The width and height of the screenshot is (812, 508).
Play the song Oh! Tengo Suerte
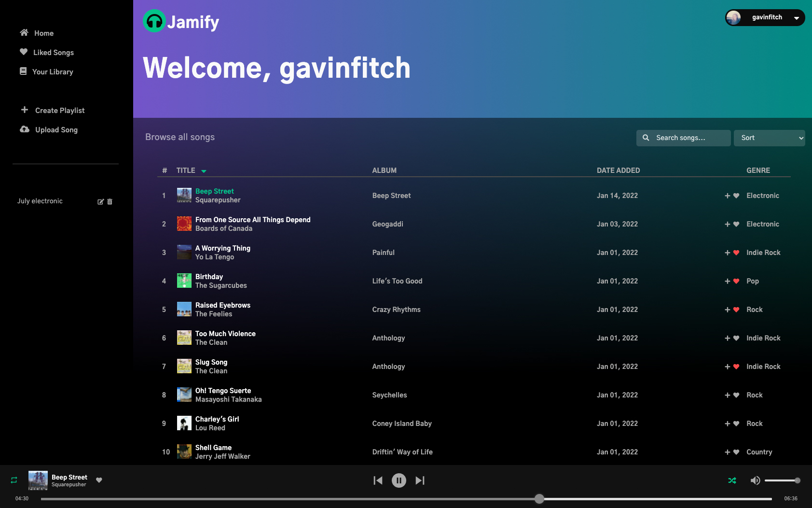point(223,391)
